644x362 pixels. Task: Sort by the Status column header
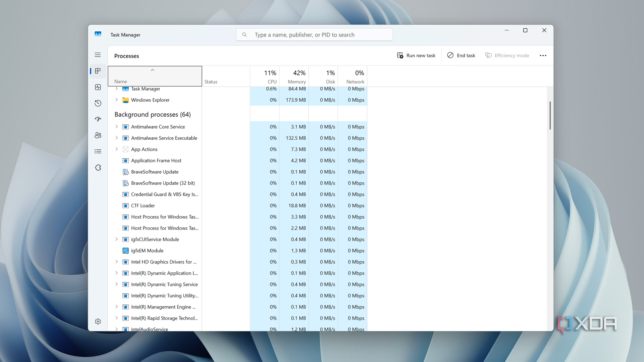coord(226,76)
